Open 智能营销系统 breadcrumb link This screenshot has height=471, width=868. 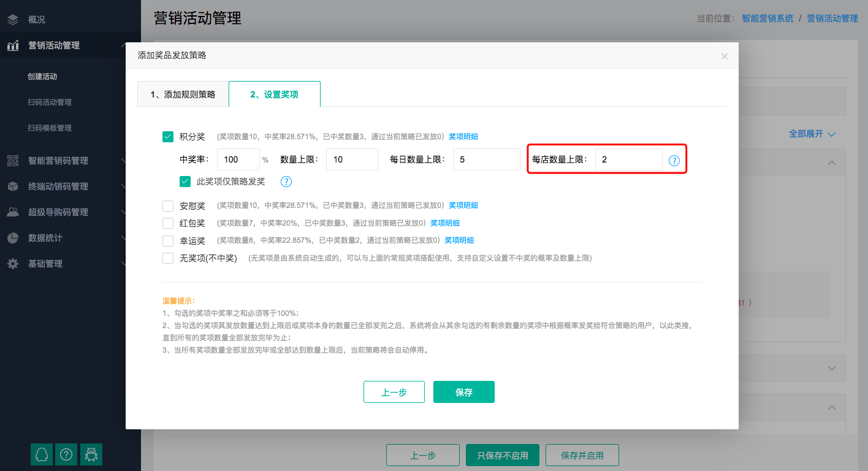(x=767, y=18)
